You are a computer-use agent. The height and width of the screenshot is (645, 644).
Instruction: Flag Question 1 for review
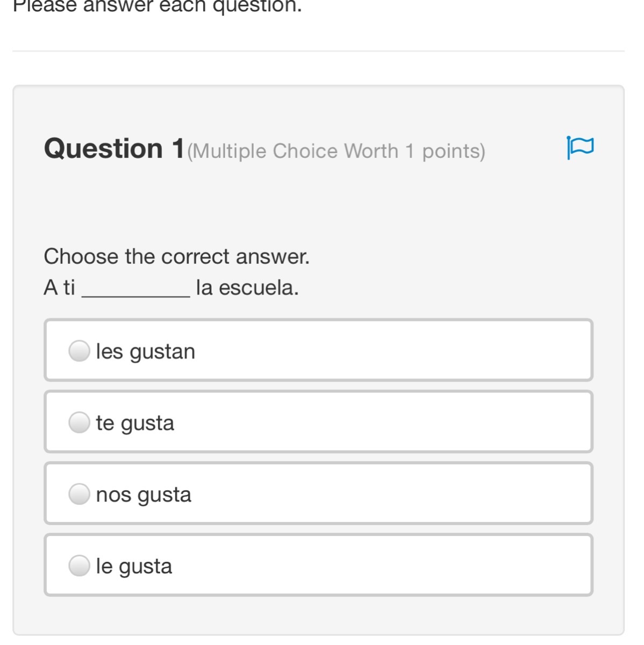point(580,147)
